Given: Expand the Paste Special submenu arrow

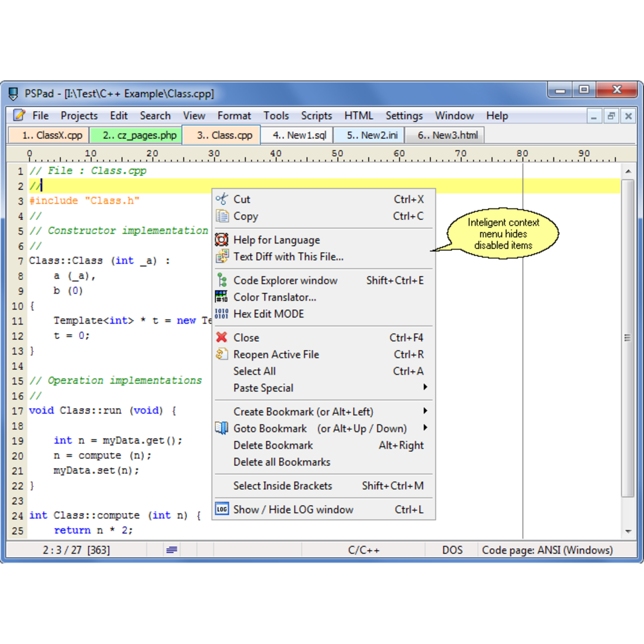Looking at the screenshot, I should click(x=425, y=387).
